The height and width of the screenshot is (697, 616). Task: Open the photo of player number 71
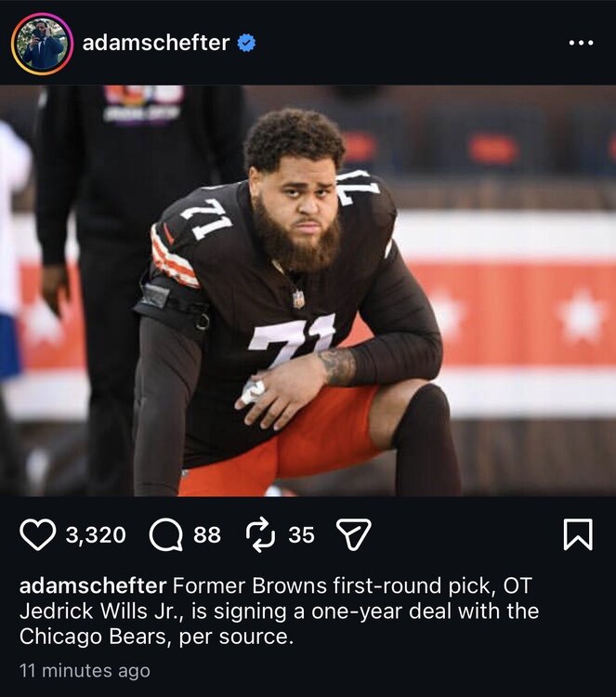click(308, 290)
